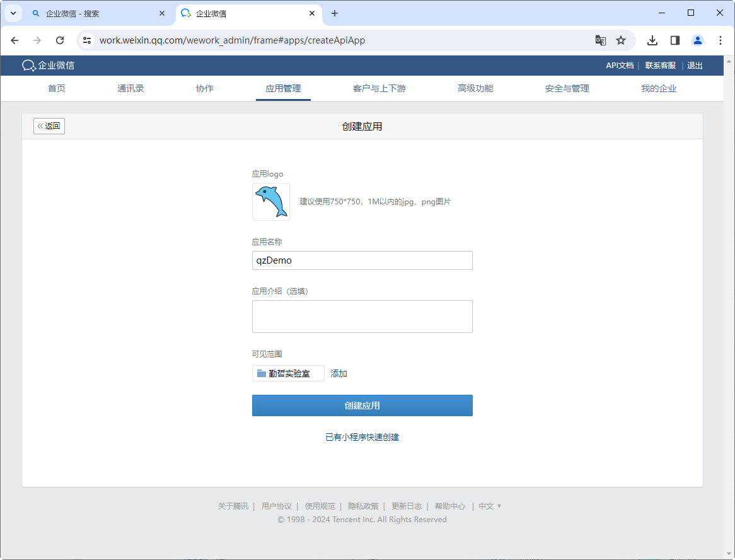This screenshot has height=560, width=735.
Task: Open Chrome downloads icon
Action: coord(652,40)
